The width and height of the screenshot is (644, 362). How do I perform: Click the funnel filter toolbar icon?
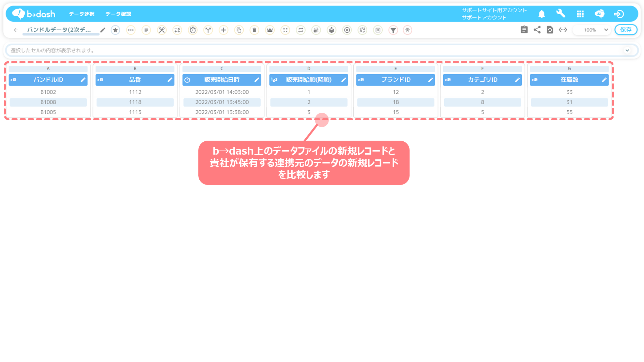393,30
